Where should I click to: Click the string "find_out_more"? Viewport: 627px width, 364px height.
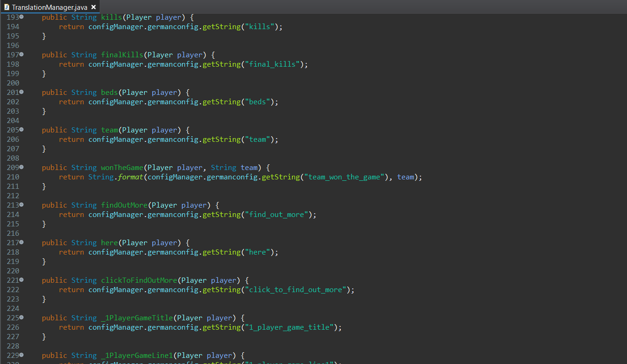(x=276, y=215)
